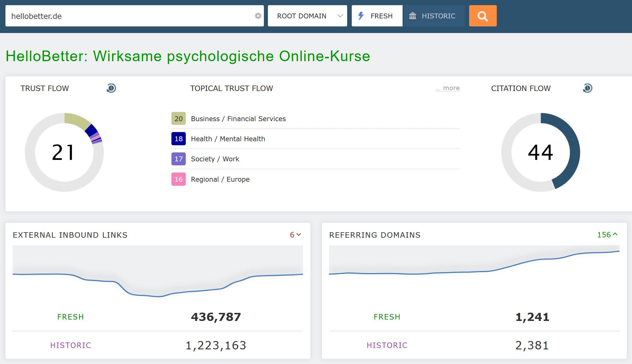The height and width of the screenshot is (364, 632).
Task: Click the fresh referring domains value 1,241
Action: coord(532,317)
